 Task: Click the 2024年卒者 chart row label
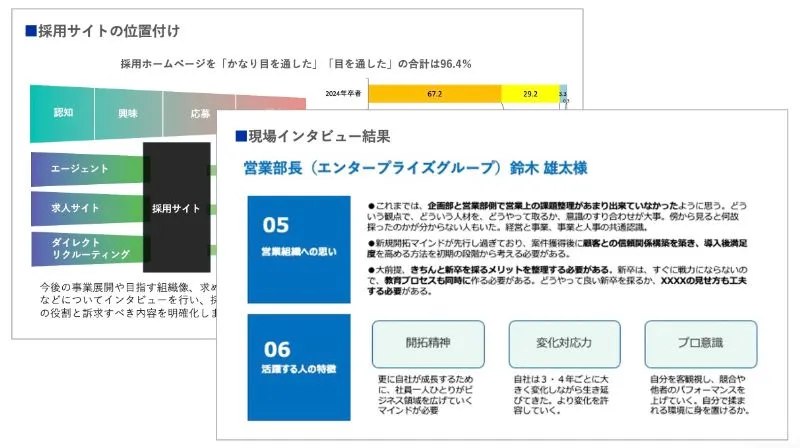coord(343,93)
